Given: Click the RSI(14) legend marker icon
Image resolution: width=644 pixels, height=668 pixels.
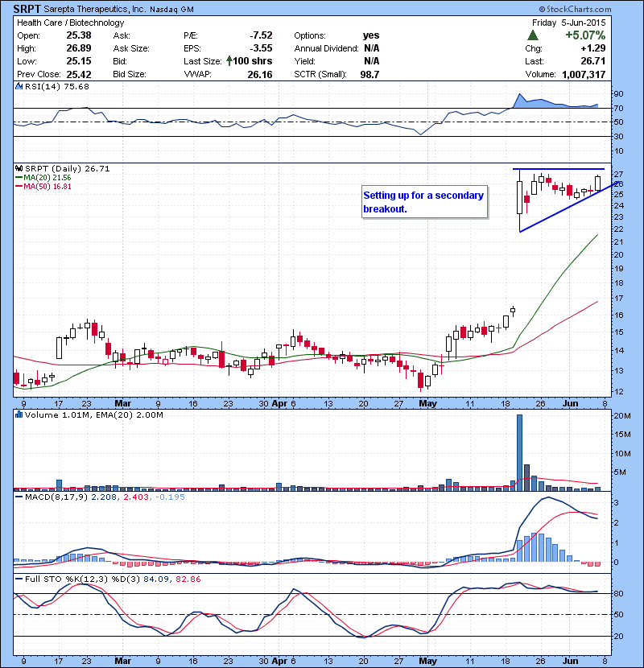Looking at the screenshot, I should click(19, 87).
